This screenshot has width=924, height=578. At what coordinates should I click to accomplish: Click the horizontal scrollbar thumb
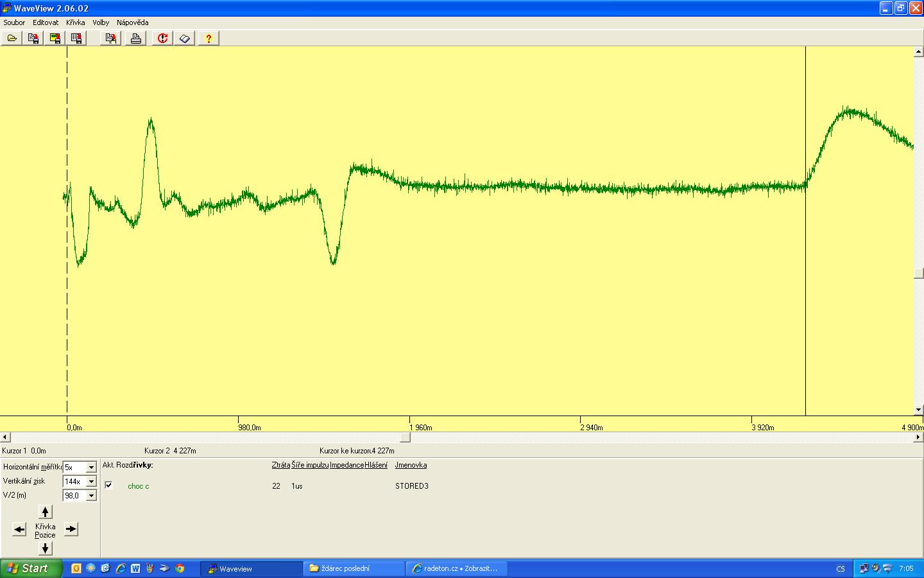point(405,437)
